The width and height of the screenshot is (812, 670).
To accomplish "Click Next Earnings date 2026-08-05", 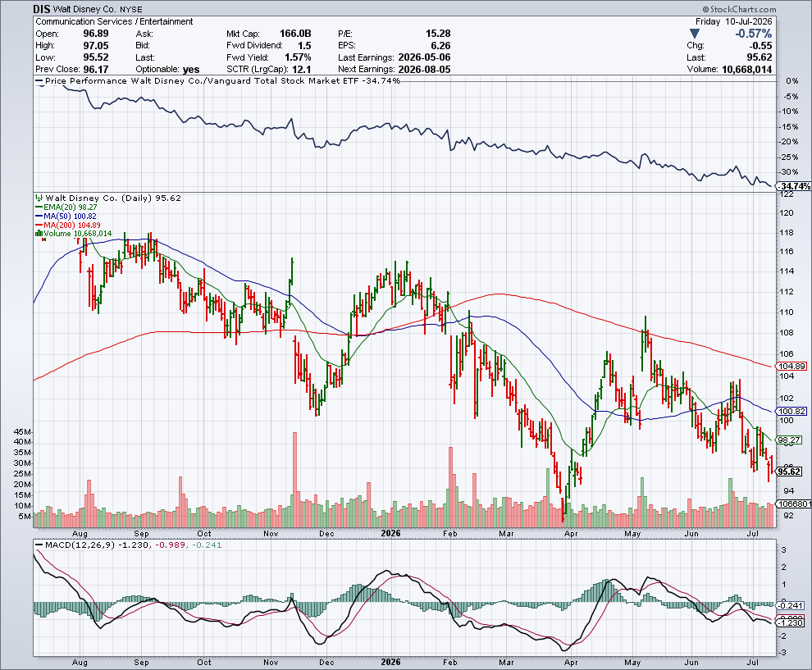I will click(x=425, y=69).
